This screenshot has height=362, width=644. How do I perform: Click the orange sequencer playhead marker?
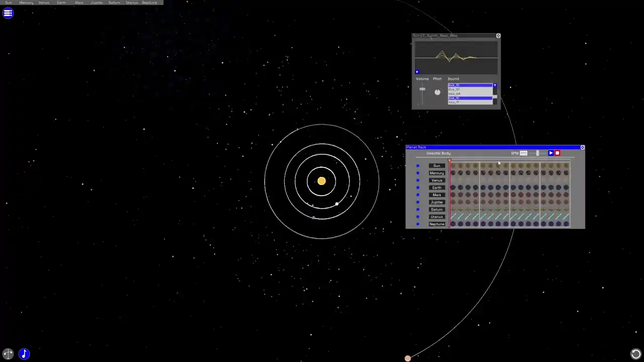[x=449, y=160]
